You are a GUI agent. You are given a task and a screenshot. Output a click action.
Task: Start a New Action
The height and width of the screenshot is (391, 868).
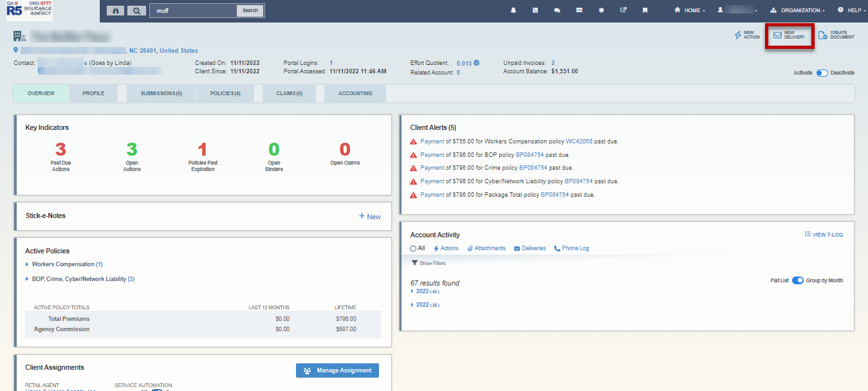pyautogui.click(x=747, y=35)
